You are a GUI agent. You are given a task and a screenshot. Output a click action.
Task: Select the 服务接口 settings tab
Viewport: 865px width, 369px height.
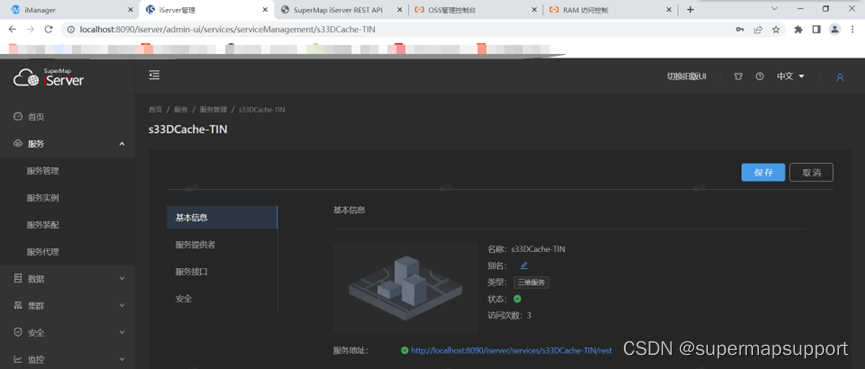(191, 272)
